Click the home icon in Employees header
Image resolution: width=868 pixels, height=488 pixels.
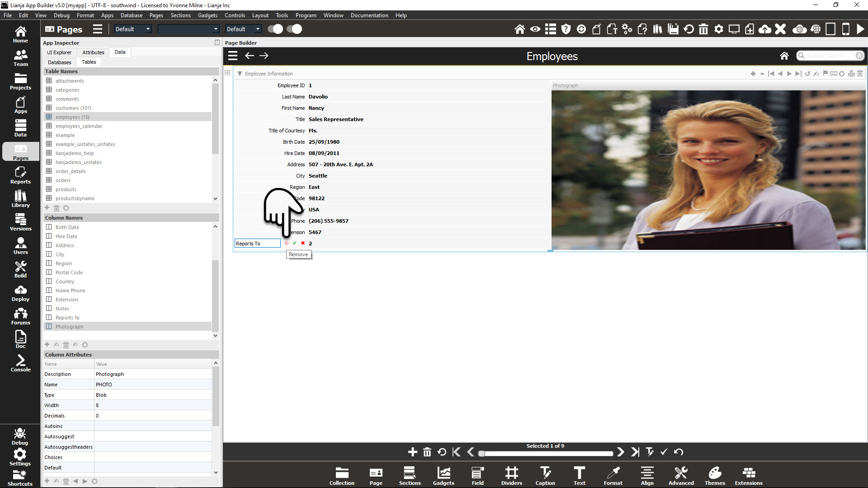(784, 56)
